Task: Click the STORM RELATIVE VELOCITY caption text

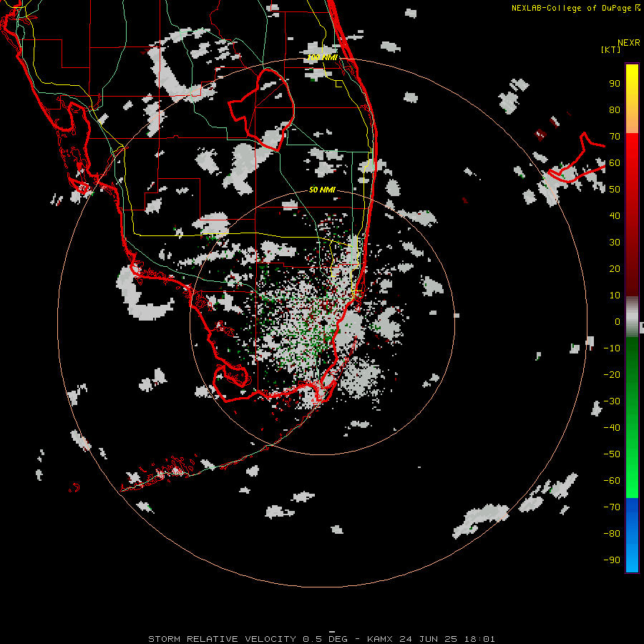Action: (x=222, y=639)
